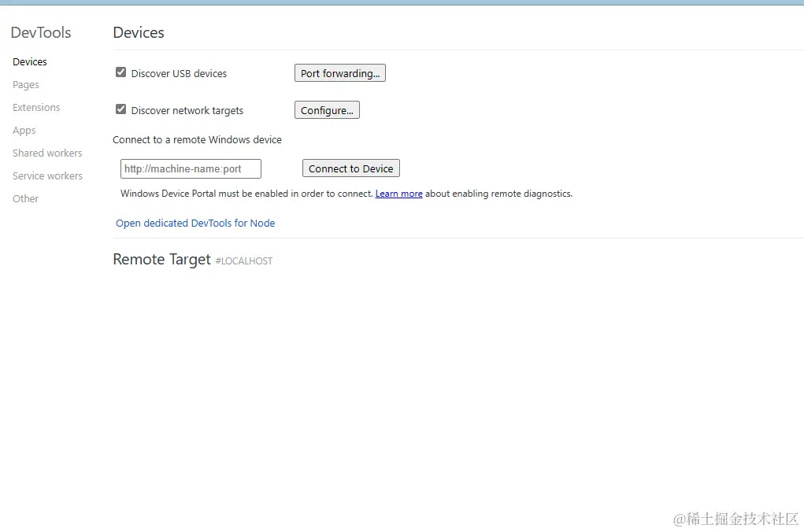Click the Connect to Device button
The width and height of the screenshot is (804, 532).
(350, 168)
